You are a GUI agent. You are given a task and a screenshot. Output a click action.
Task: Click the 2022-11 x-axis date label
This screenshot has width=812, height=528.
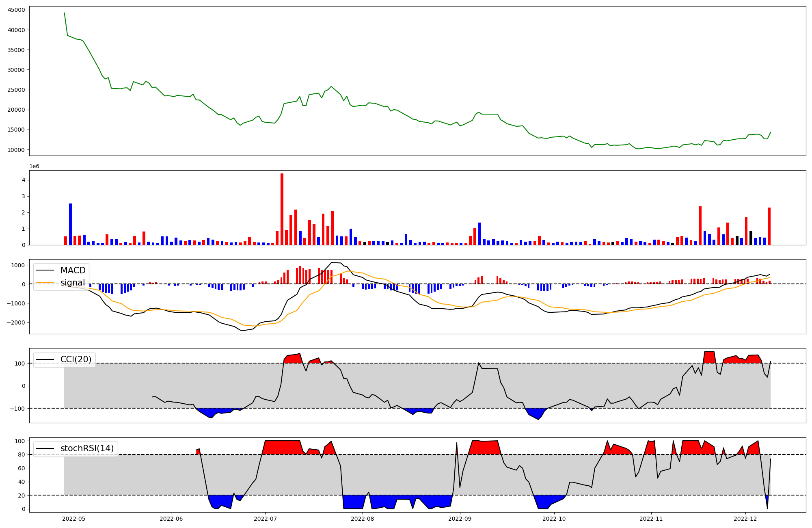[x=651, y=518]
